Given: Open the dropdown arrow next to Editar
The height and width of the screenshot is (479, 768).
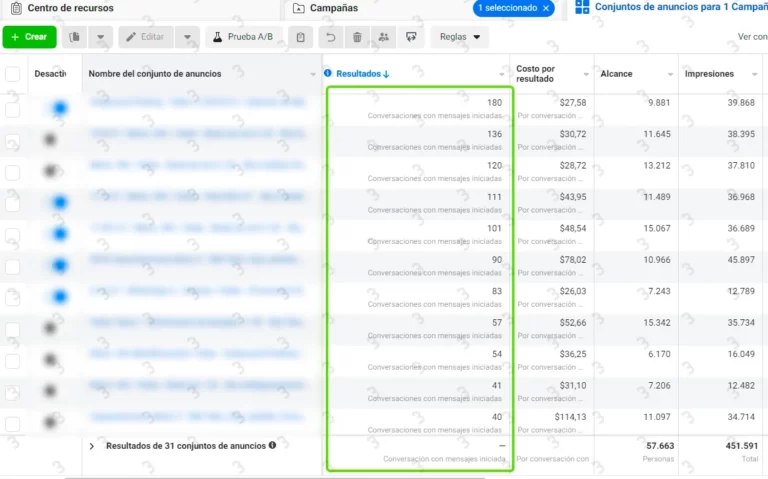Looking at the screenshot, I should (187, 37).
